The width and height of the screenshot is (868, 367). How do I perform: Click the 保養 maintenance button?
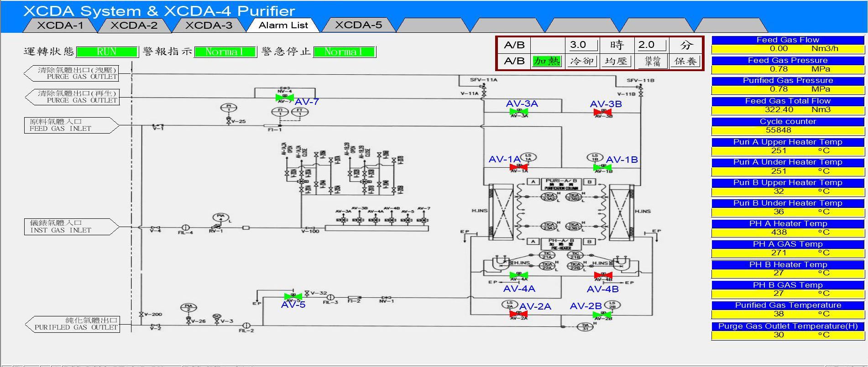tap(685, 61)
